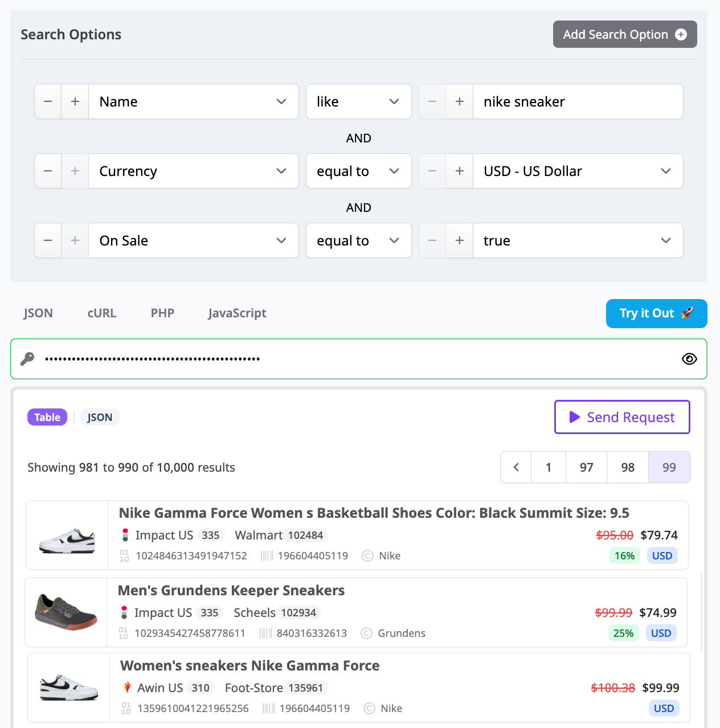Click the copyright icon beside Grundens brand

367,633
